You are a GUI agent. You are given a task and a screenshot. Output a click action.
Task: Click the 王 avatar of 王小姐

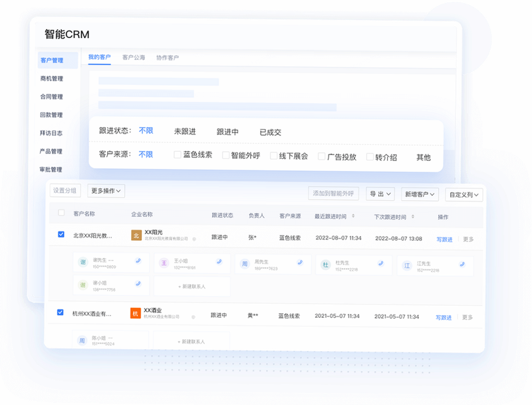coord(164,263)
